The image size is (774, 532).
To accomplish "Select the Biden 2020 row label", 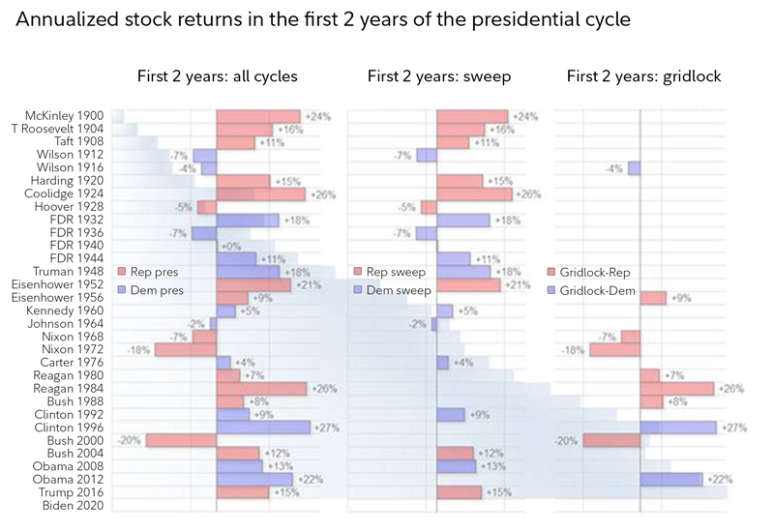I will [x=75, y=505].
